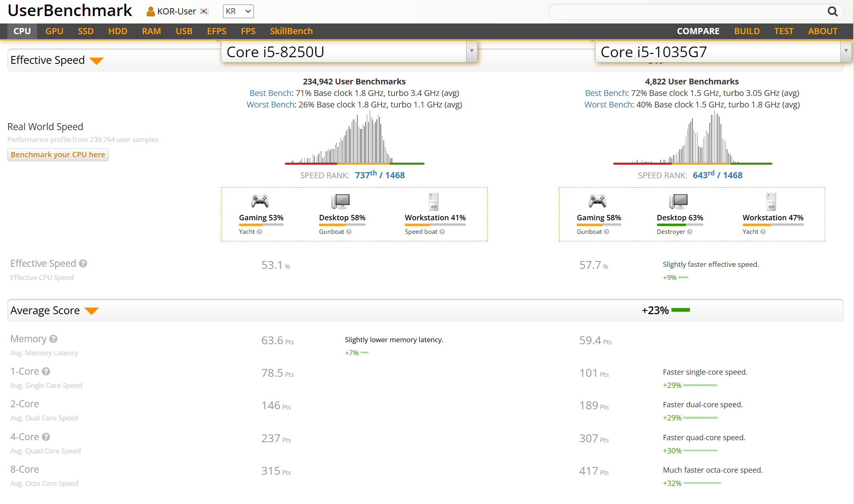Open the Best Bench link for i5-8250U
This screenshot has height=504, width=854.
(x=271, y=93)
